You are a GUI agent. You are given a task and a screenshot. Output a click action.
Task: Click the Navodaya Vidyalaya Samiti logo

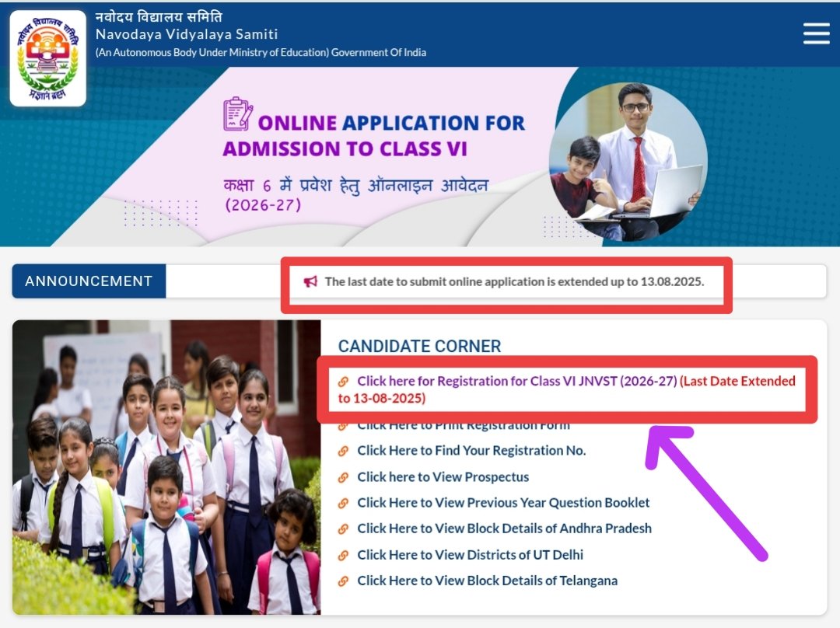47,58
